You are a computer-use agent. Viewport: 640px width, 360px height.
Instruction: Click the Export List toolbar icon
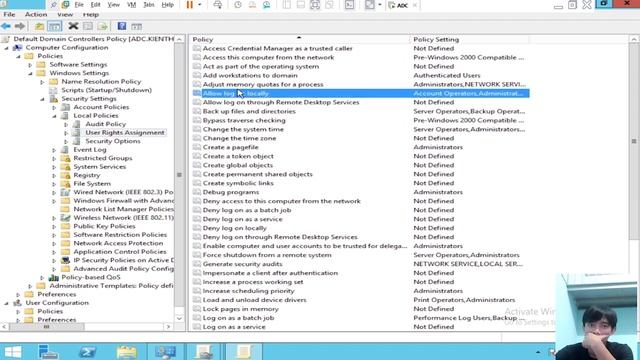tap(102, 27)
